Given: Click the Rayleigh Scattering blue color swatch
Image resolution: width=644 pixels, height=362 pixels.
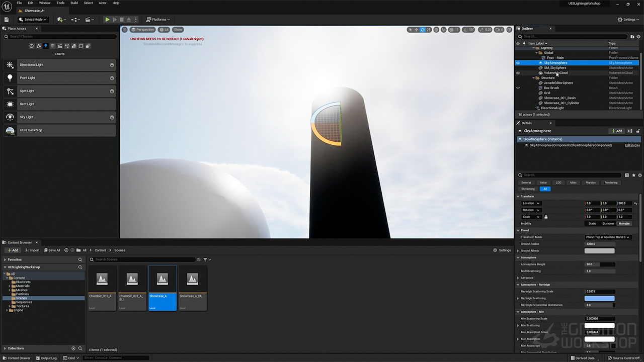Looking at the screenshot, I should click(599, 298).
